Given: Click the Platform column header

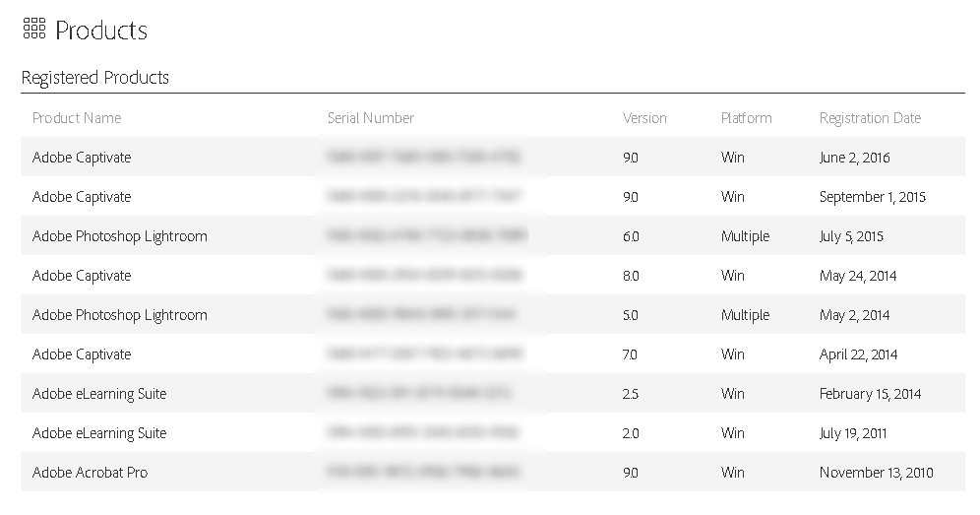Looking at the screenshot, I should [x=746, y=118].
